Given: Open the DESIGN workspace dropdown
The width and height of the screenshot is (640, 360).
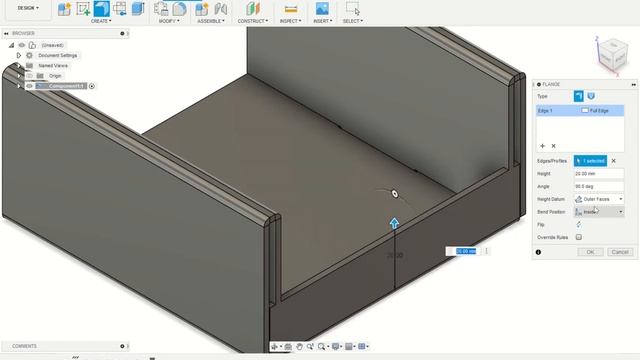Looking at the screenshot, I should 28,8.
